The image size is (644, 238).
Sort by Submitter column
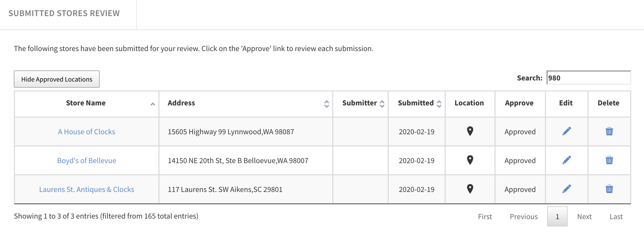point(360,103)
